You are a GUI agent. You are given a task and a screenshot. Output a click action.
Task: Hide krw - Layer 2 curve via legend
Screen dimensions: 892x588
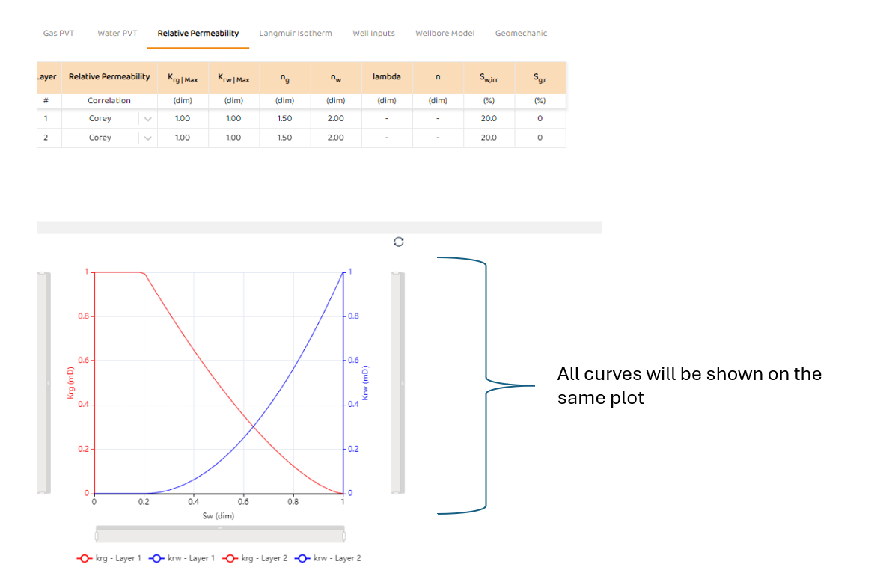pos(328,558)
